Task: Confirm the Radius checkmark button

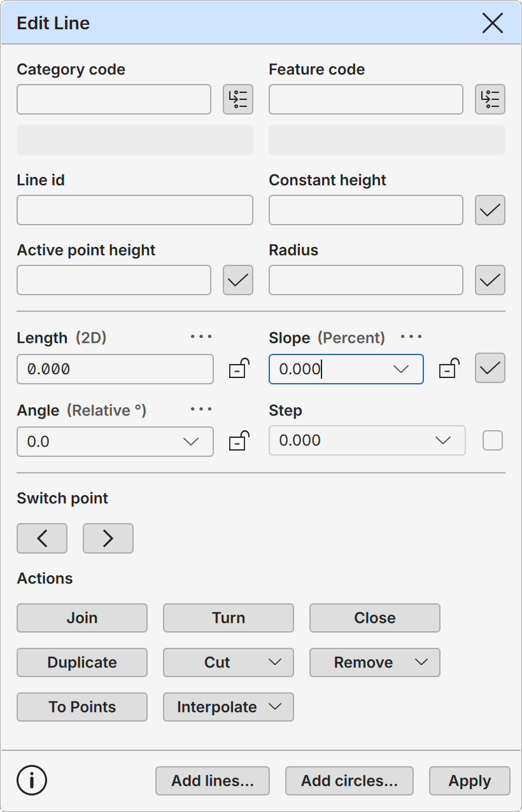Action: (490, 280)
